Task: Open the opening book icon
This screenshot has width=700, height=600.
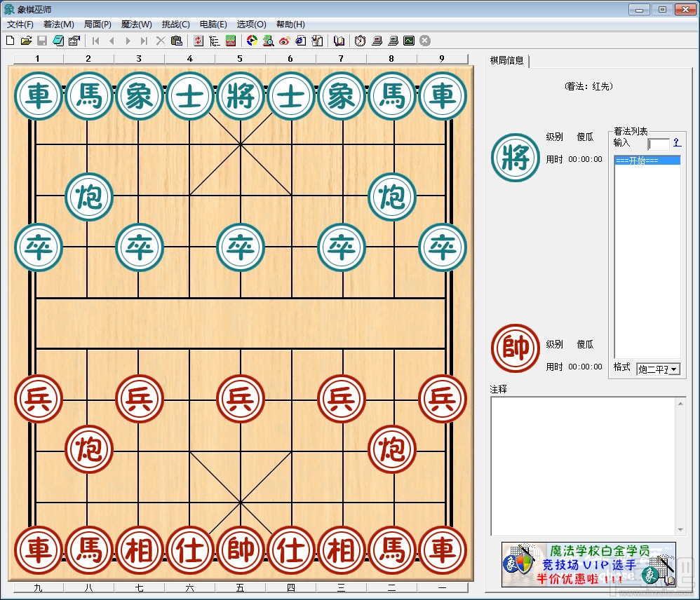Action: (x=339, y=41)
